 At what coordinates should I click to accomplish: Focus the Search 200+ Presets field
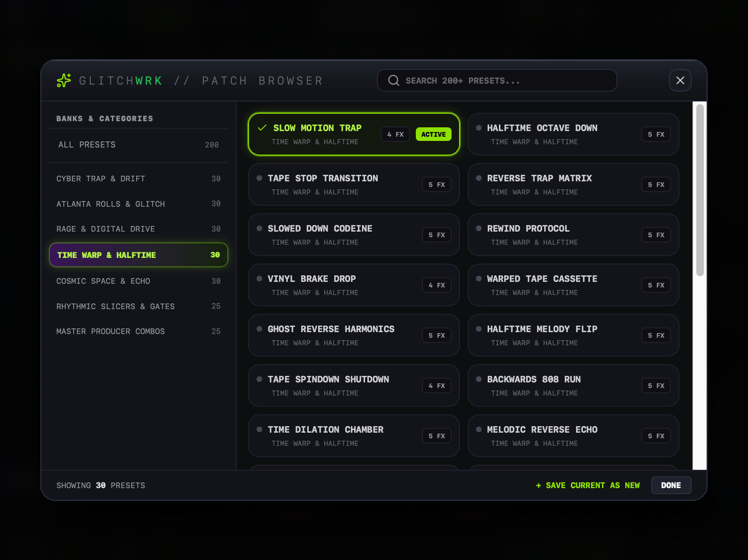click(497, 80)
